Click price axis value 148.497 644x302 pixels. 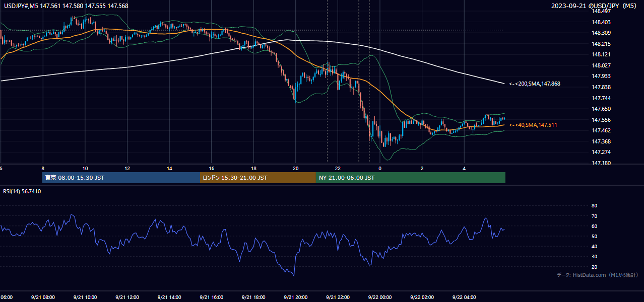coord(601,11)
